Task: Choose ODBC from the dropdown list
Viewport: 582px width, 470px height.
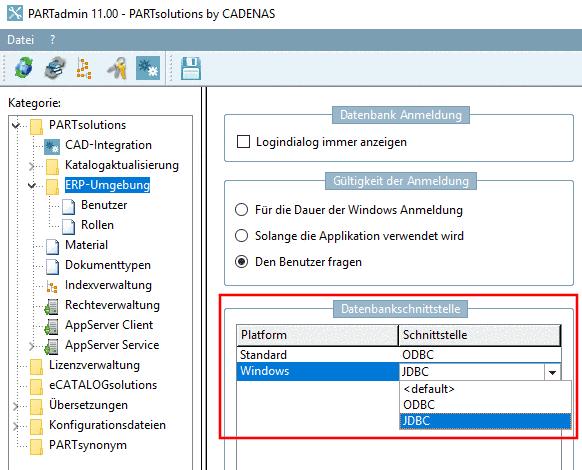Action: (485, 405)
